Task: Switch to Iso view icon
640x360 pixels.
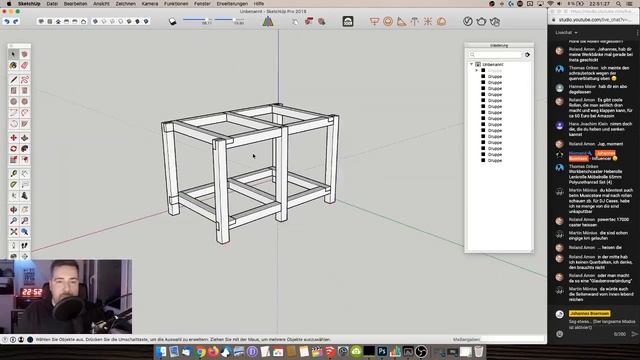Action: click(41, 21)
